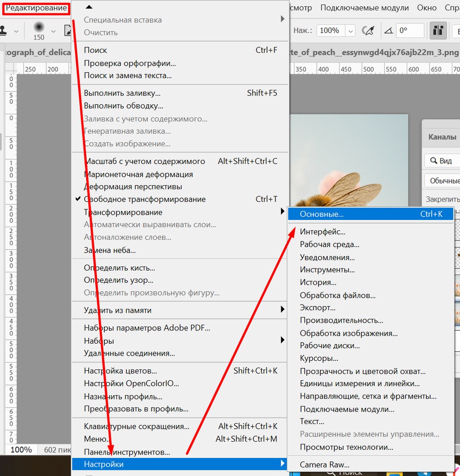The height and width of the screenshot is (476, 460).
Task: Select Основные... in the Настройки submenu
Action: tap(321, 214)
